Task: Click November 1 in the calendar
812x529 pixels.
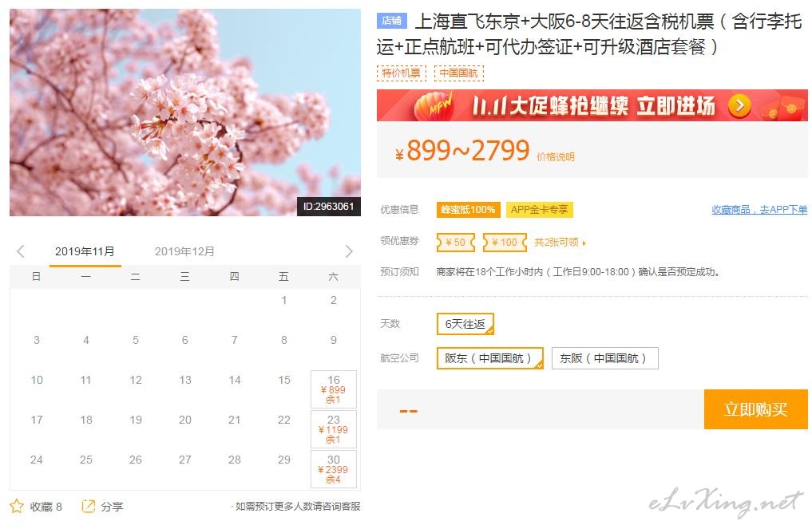Action: click(x=283, y=300)
